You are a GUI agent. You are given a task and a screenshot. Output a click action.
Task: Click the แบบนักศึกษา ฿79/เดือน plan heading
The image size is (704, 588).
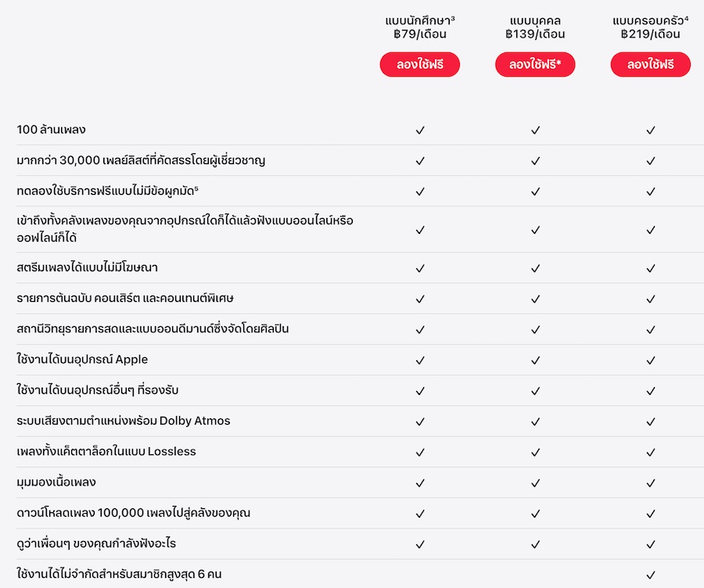point(420,27)
